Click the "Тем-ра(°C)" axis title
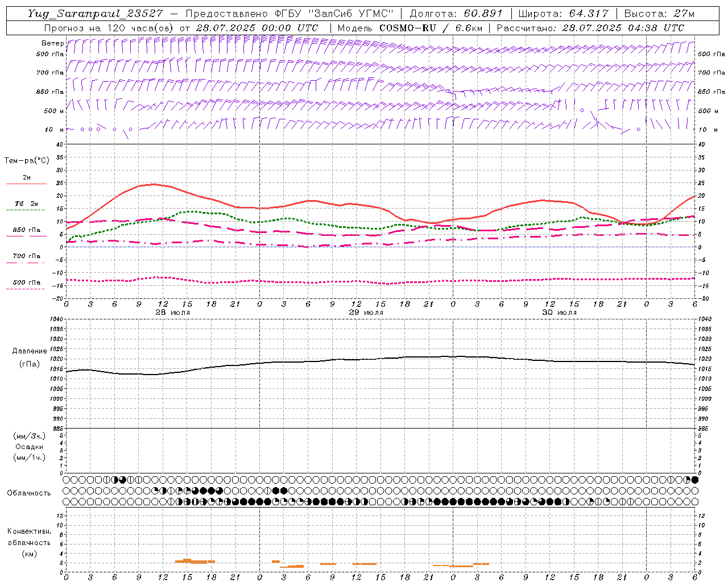Viewport: 728px width, 582px height. pos(27,161)
